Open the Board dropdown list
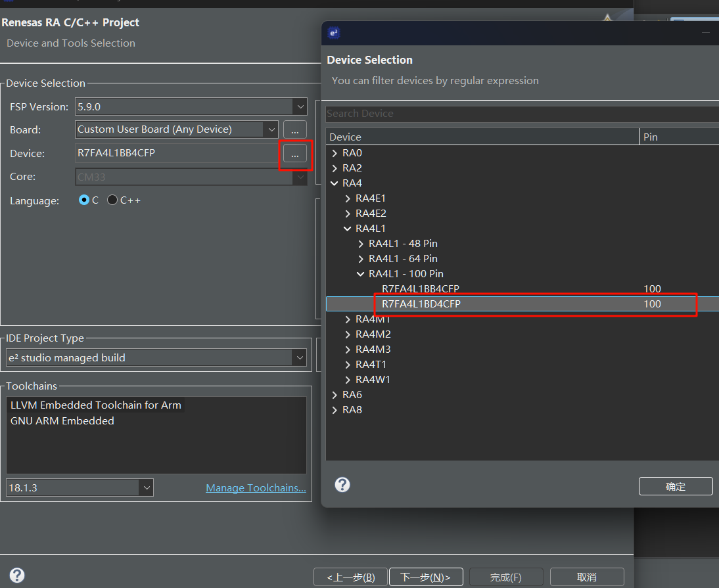This screenshot has width=719, height=588. pyautogui.click(x=271, y=129)
